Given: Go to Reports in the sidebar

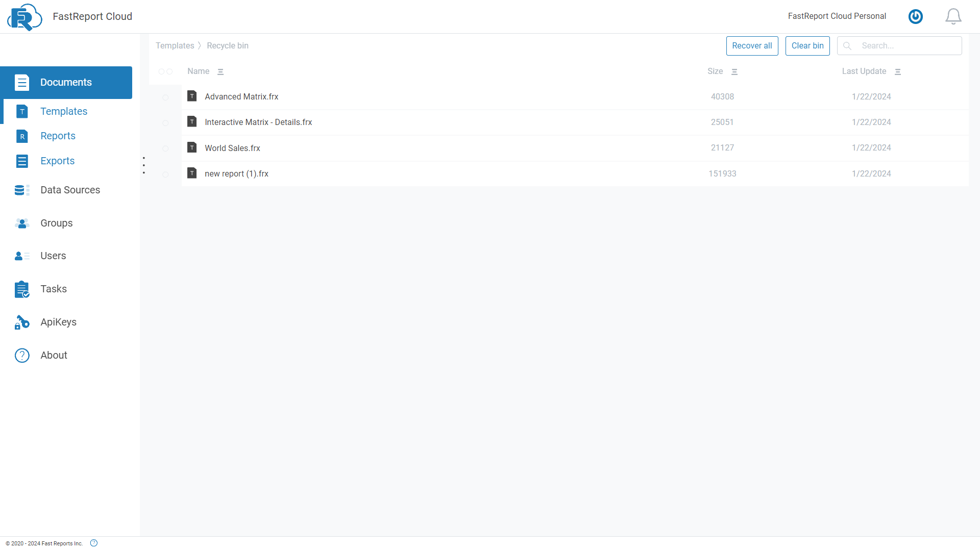Looking at the screenshot, I should pyautogui.click(x=58, y=136).
